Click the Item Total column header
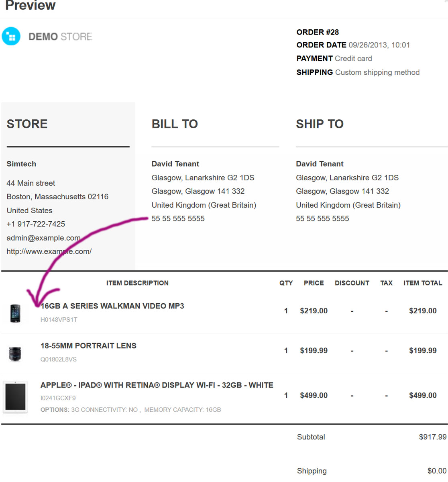Screen dimensions: 448x482 [423, 283]
